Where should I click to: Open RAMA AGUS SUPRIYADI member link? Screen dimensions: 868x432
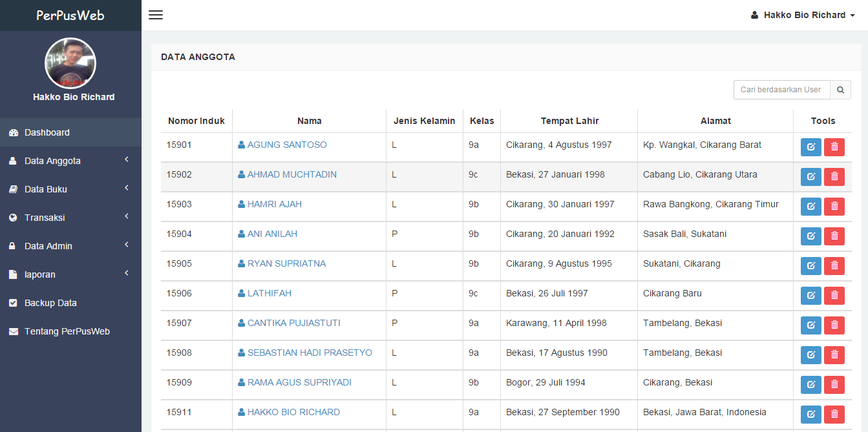coord(295,382)
